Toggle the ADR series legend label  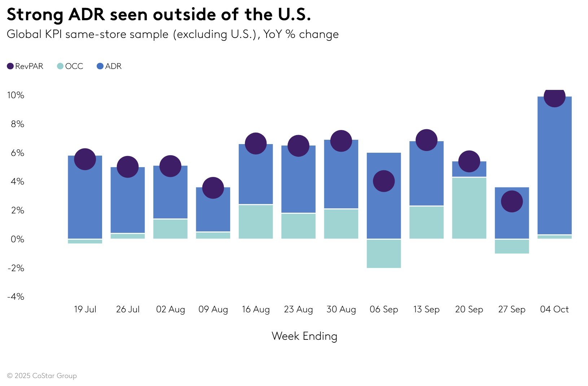click(x=113, y=66)
